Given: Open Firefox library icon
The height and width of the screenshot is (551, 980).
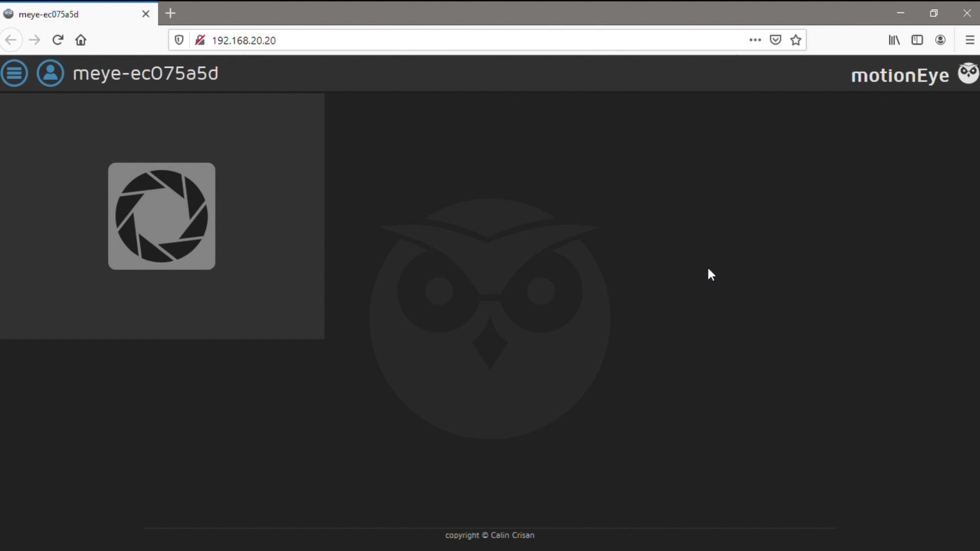Looking at the screenshot, I should pos(894,40).
